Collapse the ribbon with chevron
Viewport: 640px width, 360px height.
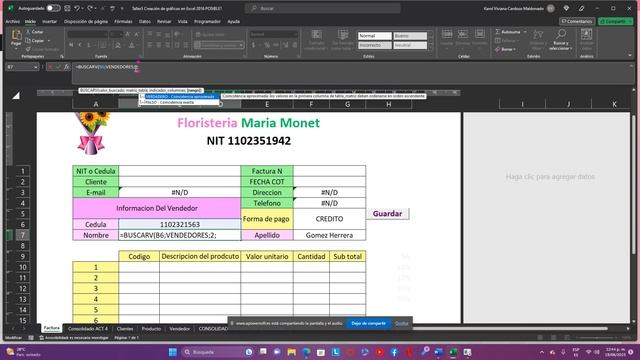pos(630,56)
